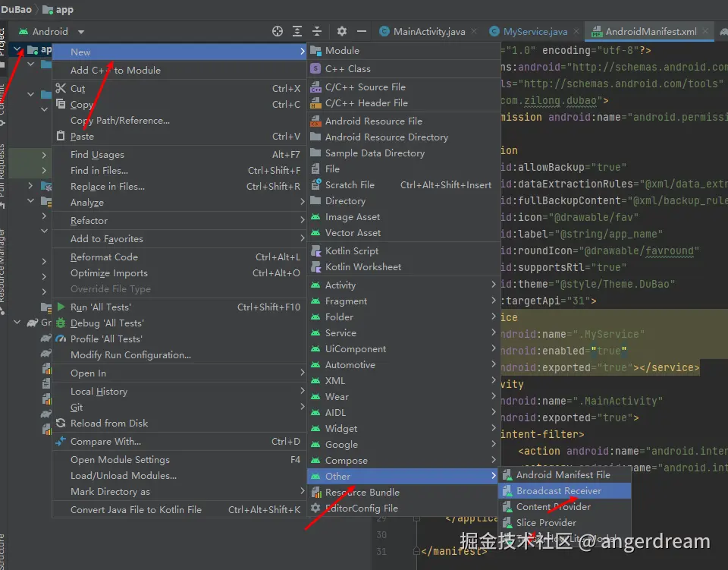The width and height of the screenshot is (728, 570).
Task: Open the Android project view dropdown
Action: coord(52,32)
